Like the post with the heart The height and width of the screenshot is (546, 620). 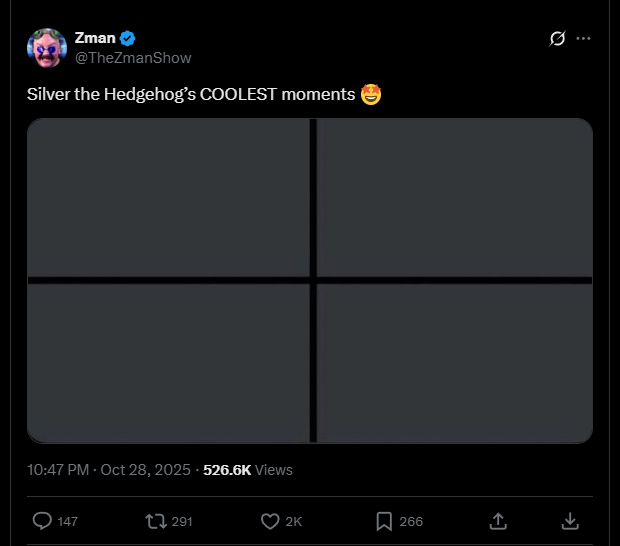270,521
